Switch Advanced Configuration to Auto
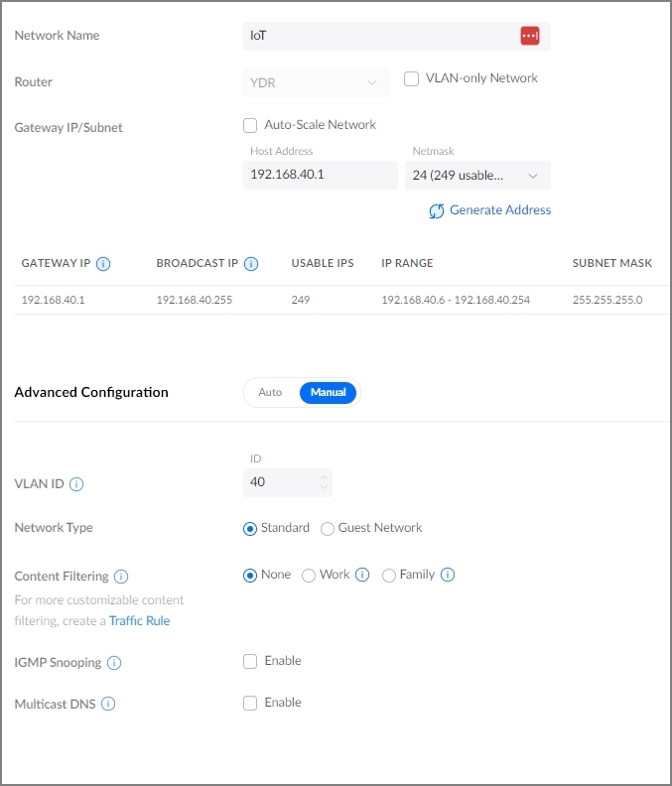672x786 pixels. point(270,393)
